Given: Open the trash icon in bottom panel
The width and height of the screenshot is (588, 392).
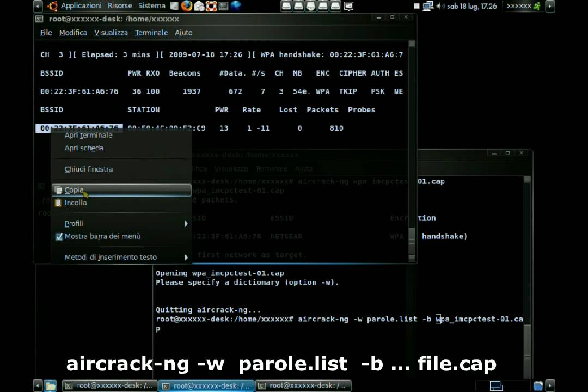Looking at the screenshot, I should point(538,385).
